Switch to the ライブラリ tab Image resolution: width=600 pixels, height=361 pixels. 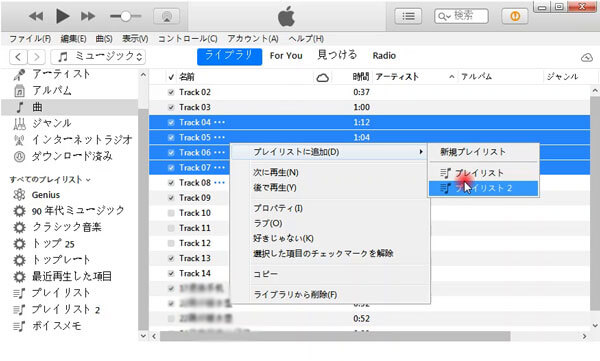230,56
